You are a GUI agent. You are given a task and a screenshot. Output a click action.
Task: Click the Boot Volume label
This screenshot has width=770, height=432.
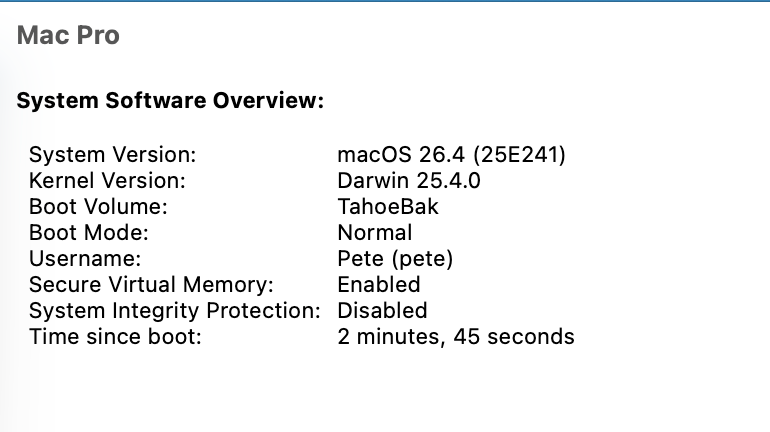click(x=98, y=207)
